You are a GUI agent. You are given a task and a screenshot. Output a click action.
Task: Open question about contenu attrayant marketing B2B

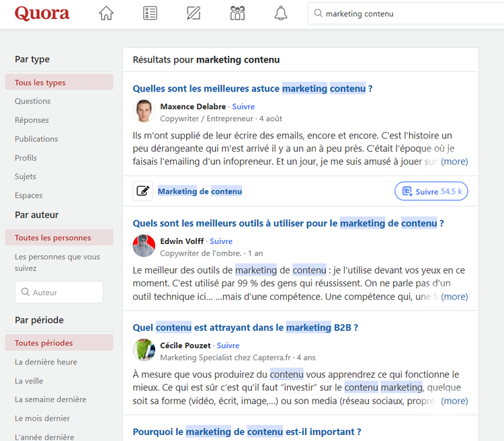pos(245,327)
